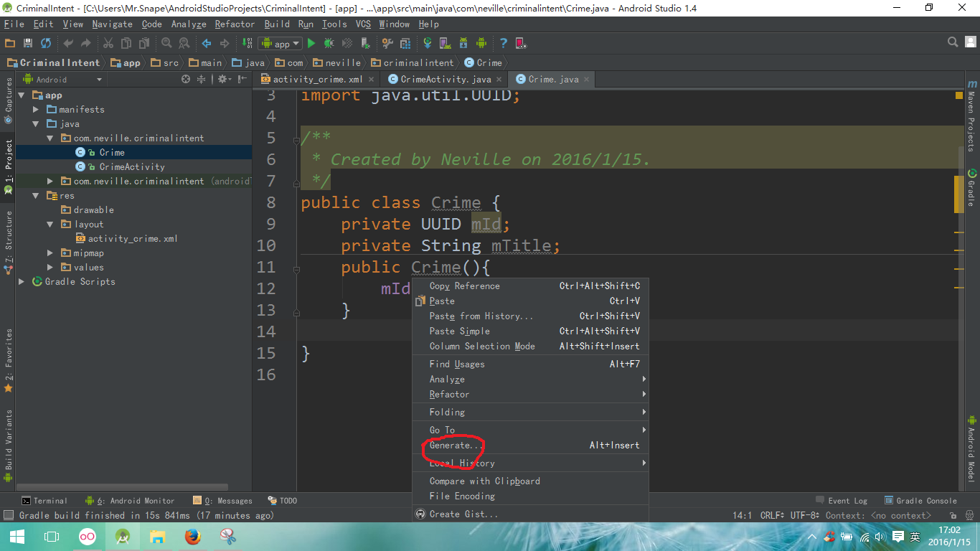Open the Refactor menu in menu bar
This screenshot has height=551, width=980.
tap(235, 24)
